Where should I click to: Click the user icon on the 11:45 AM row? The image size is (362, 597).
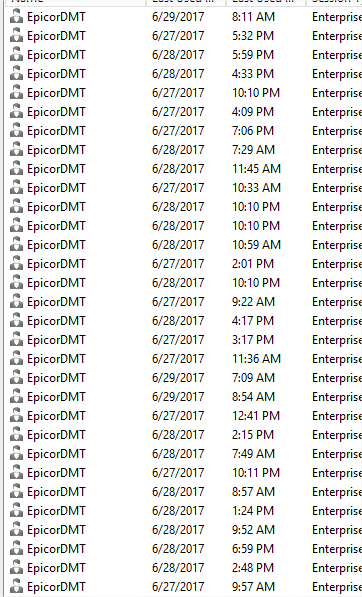pyautogui.click(x=16, y=169)
